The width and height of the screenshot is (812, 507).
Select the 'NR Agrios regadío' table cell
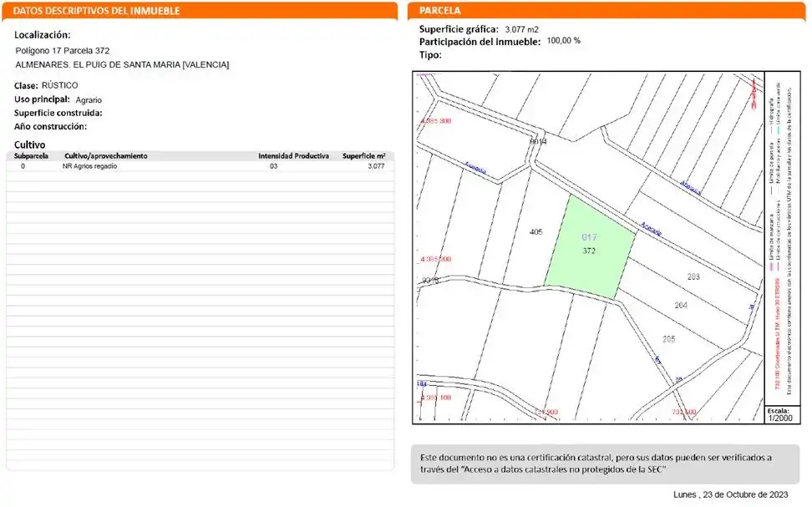point(89,166)
